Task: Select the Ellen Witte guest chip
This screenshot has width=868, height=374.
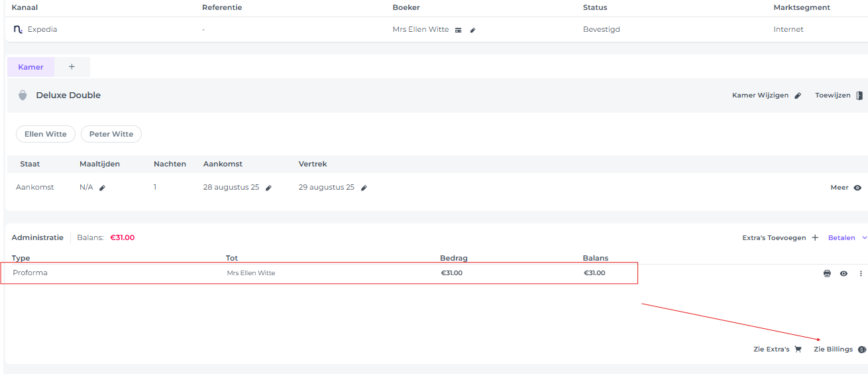Action: tap(46, 134)
